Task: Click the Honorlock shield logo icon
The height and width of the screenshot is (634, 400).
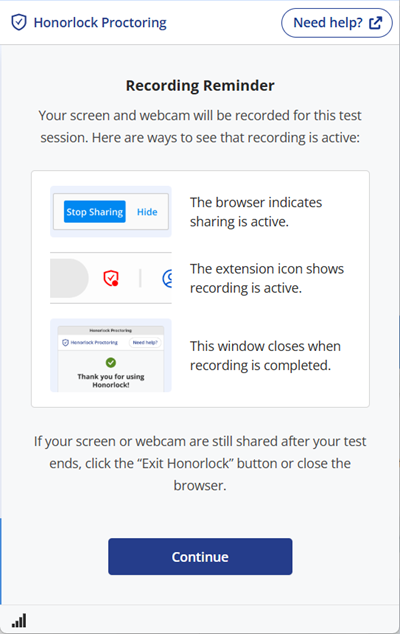Action: 19,23
